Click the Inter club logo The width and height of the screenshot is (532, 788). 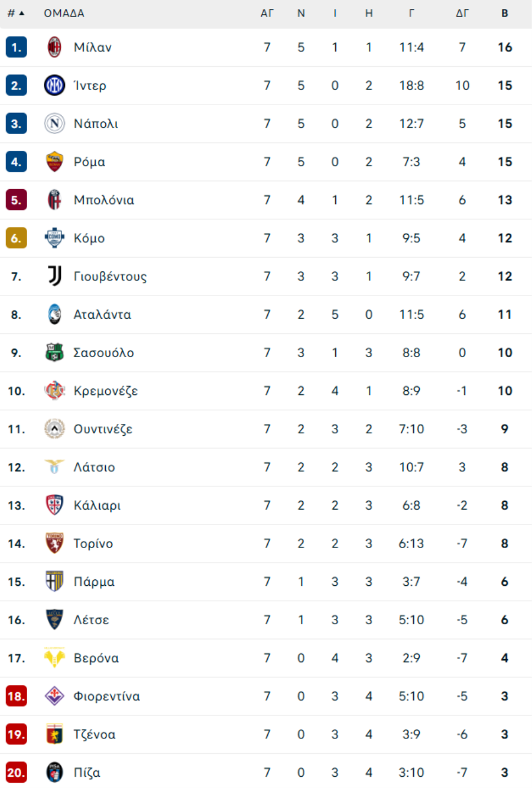tap(54, 86)
